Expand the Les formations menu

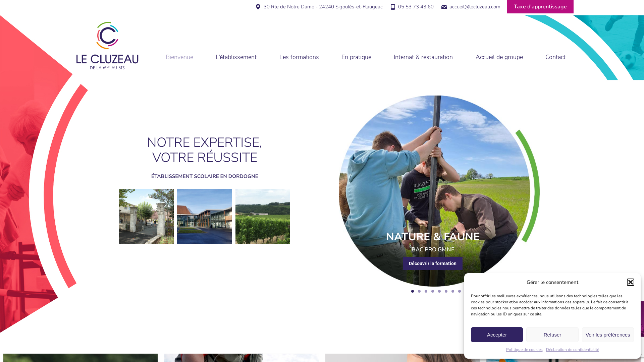[x=299, y=57]
